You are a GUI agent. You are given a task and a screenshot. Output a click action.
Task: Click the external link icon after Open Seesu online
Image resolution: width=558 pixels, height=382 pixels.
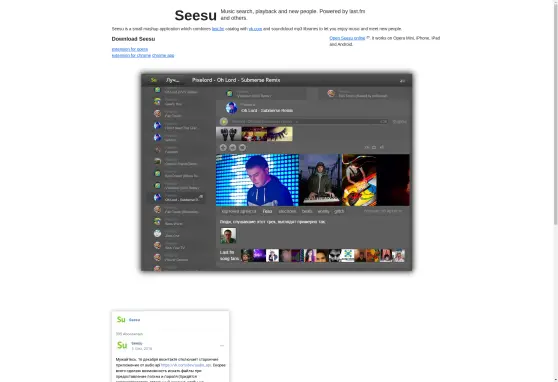[368, 38]
